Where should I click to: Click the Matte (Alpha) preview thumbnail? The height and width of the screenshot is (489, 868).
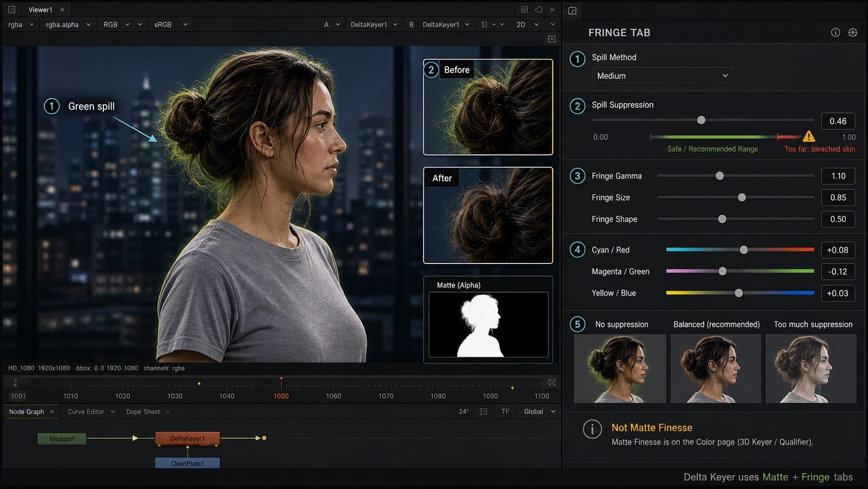click(x=488, y=324)
